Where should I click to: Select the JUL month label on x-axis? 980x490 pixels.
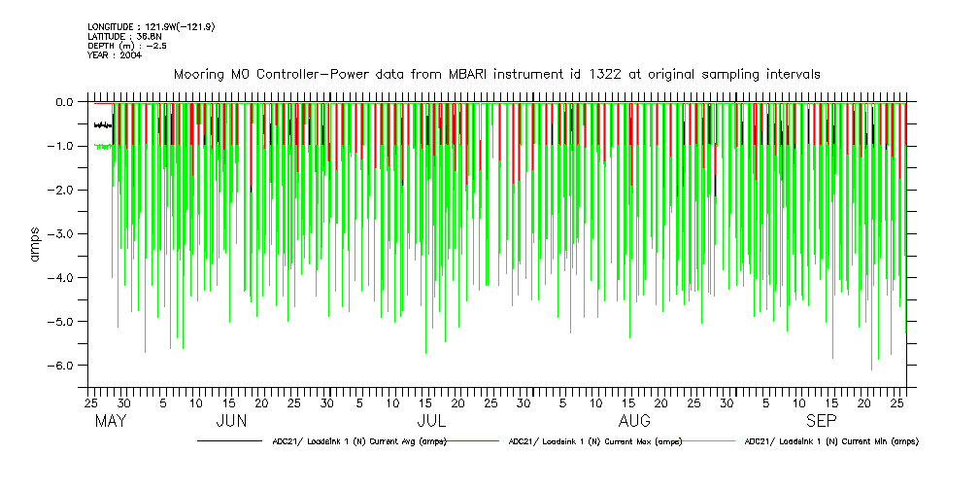[x=430, y=421]
